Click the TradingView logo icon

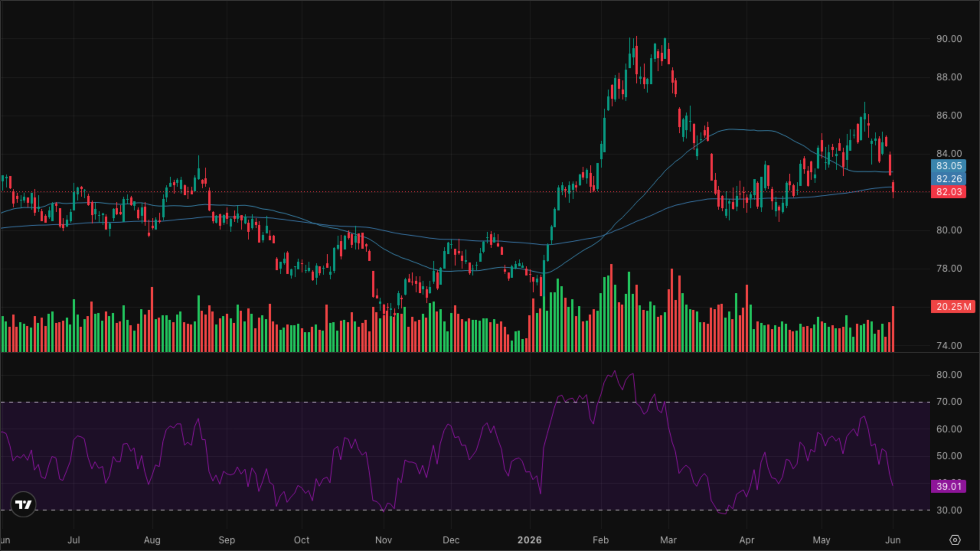(x=23, y=504)
